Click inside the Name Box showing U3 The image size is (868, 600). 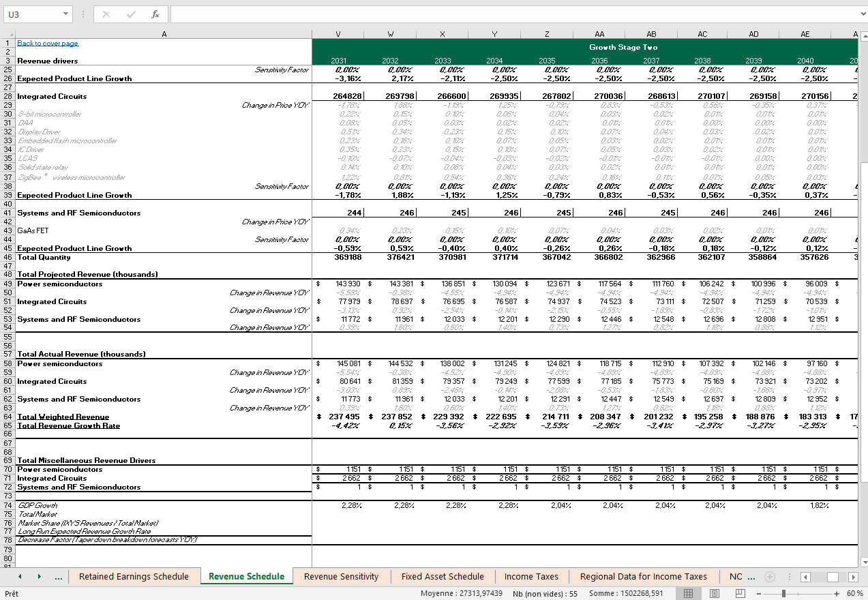(32, 14)
